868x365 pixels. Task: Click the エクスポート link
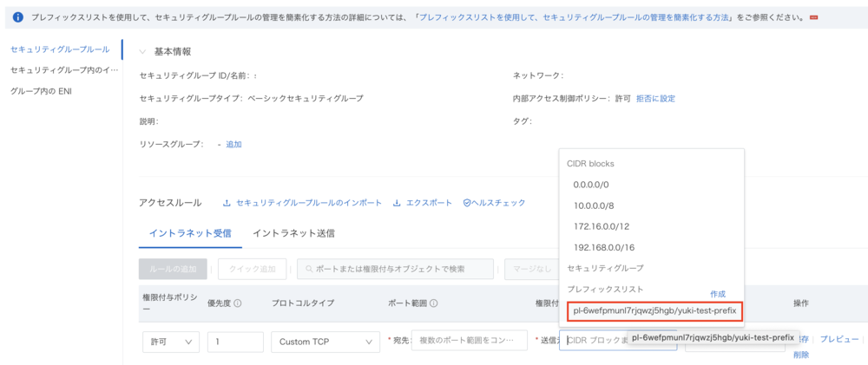pos(429,203)
